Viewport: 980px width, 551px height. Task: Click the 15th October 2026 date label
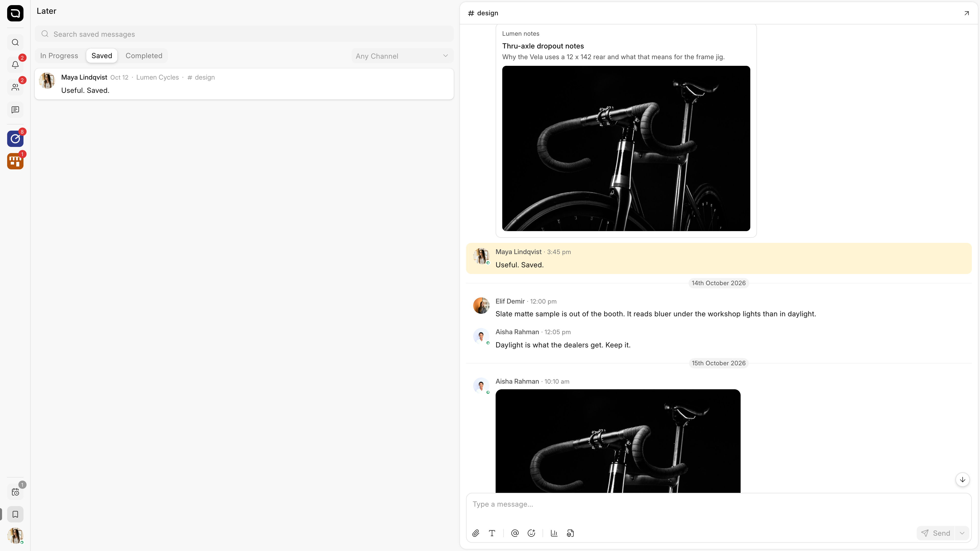pos(718,364)
